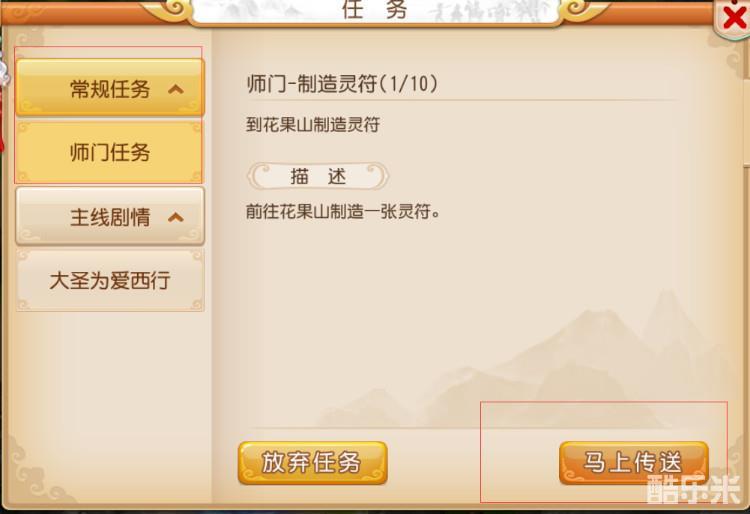The width and height of the screenshot is (750, 514).
Task: Click golden swirl ornament left of title
Action: (x=171, y=10)
